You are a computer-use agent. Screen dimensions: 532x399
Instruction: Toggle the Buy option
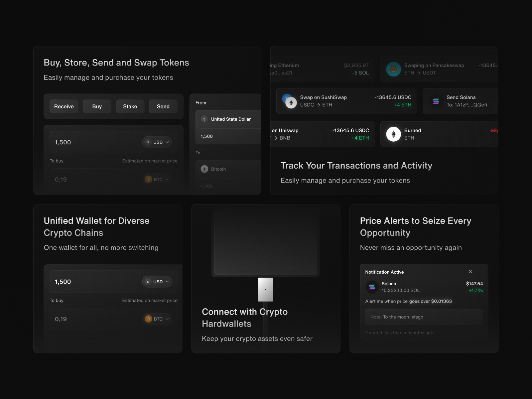coord(97,106)
